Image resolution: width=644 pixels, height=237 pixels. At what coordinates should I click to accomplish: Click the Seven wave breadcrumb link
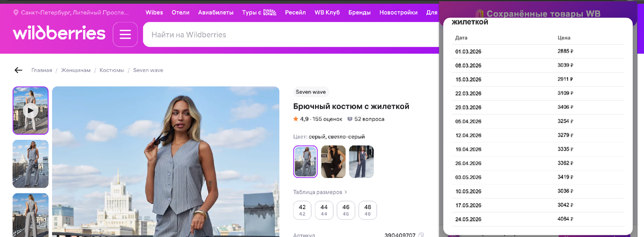pos(148,70)
